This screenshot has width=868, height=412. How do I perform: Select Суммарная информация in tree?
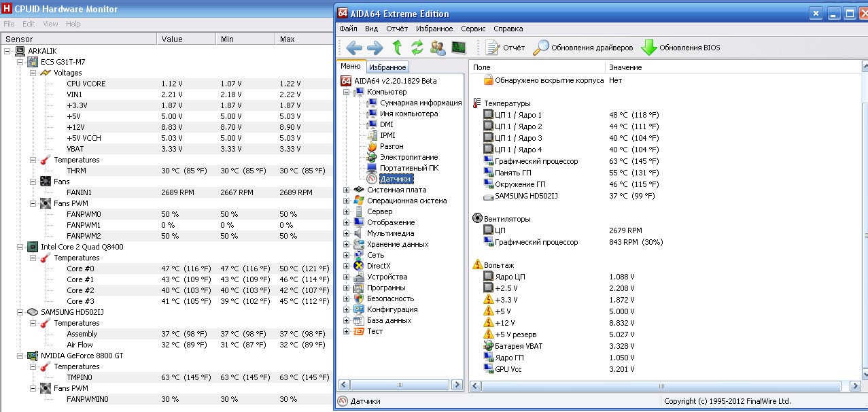pyautogui.click(x=421, y=103)
